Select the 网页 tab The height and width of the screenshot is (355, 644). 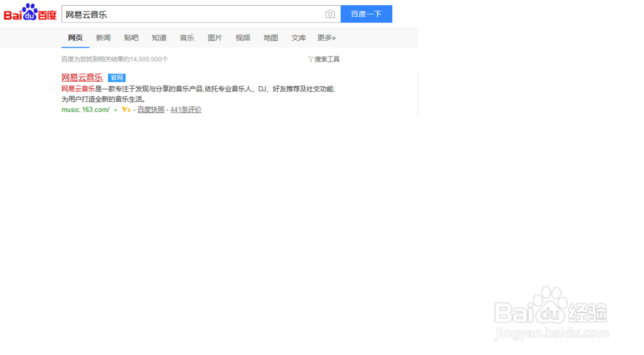[x=75, y=38]
